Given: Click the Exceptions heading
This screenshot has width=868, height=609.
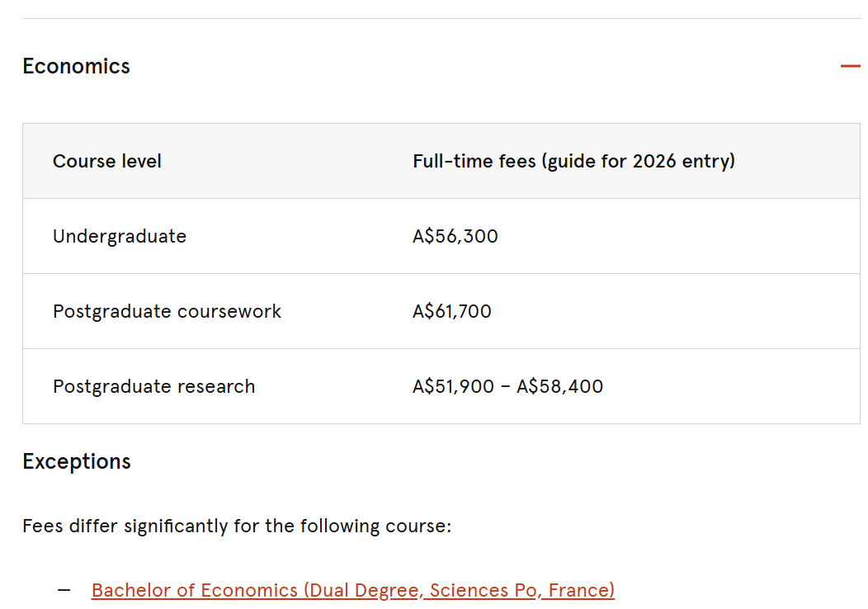Looking at the screenshot, I should point(77,461).
